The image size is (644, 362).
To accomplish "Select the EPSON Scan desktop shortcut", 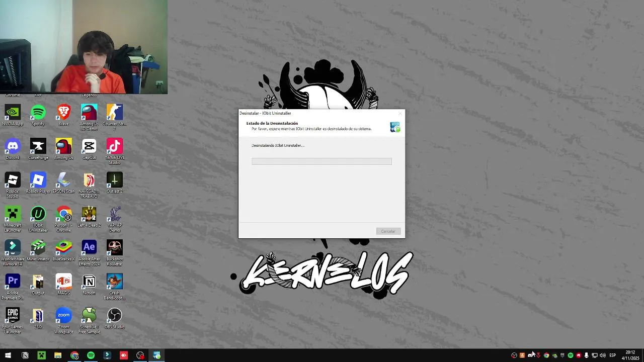I will 63,183.
